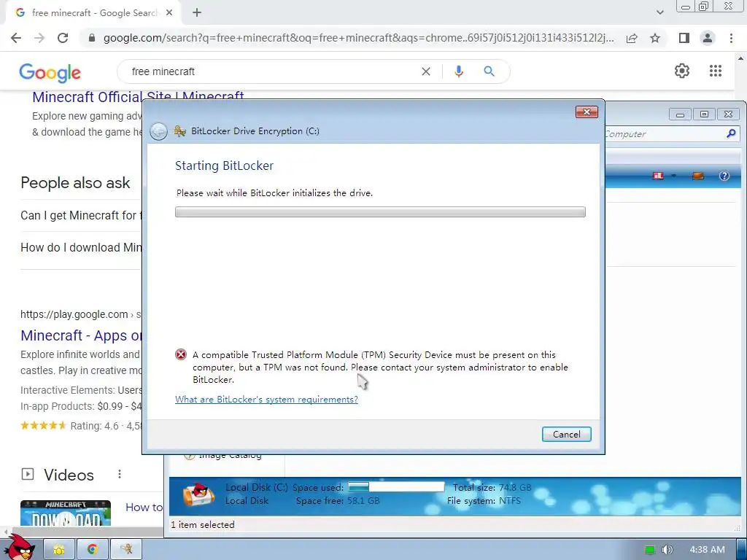The image size is (747, 560).
Task: Click 'File system: NTFS' text
Action: click(x=484, y=501)
